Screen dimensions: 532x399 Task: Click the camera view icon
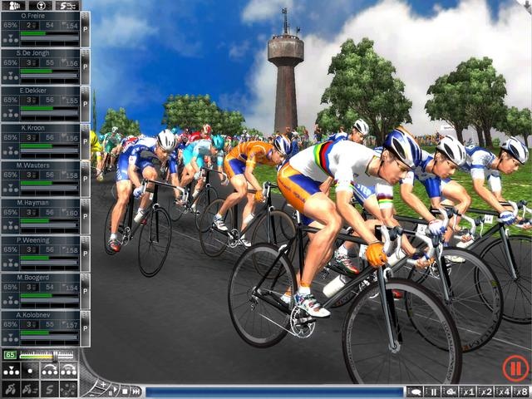coord(451,392)
